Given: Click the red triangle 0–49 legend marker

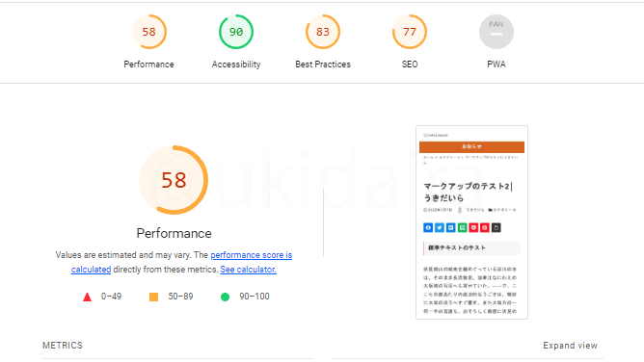Looking at the screenshot, I should pos(87,297).
